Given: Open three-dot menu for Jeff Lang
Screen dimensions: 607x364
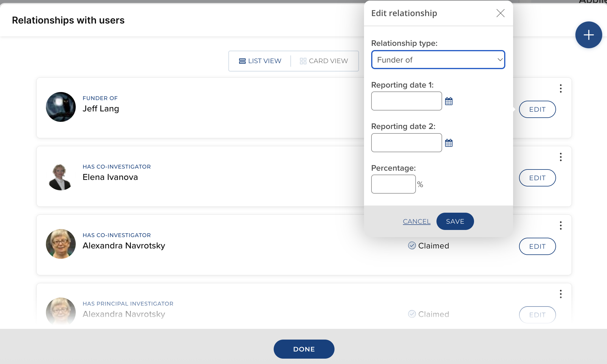Looking at the screenshot, I should (560, 88).
